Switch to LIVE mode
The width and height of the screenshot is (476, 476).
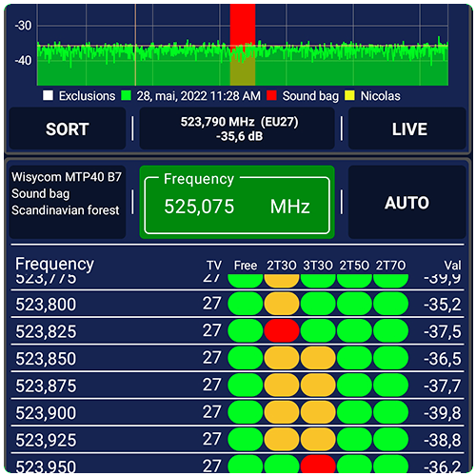click(407, 129)
